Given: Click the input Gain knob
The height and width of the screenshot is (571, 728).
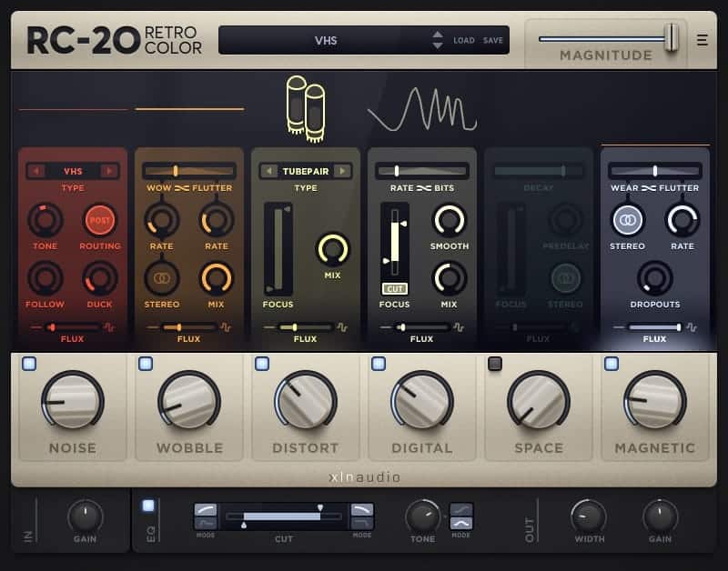Looking at the screenshot, I should 86,516.
